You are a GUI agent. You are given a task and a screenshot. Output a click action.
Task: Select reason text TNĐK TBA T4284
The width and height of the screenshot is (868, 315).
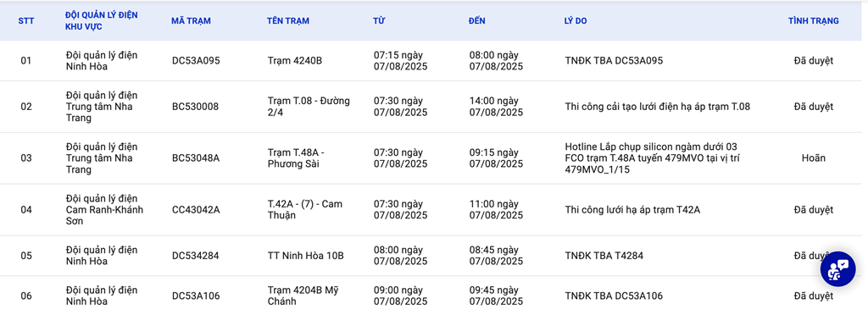click(604, 256)
